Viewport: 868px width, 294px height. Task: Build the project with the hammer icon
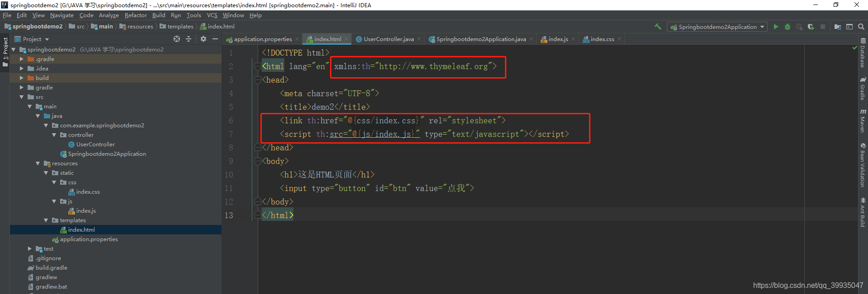coord(658,27)
